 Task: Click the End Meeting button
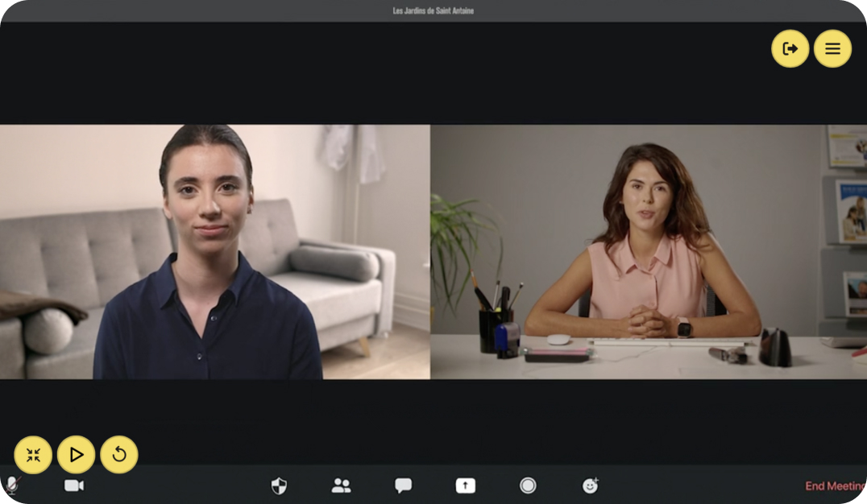(x=836, y=486)
